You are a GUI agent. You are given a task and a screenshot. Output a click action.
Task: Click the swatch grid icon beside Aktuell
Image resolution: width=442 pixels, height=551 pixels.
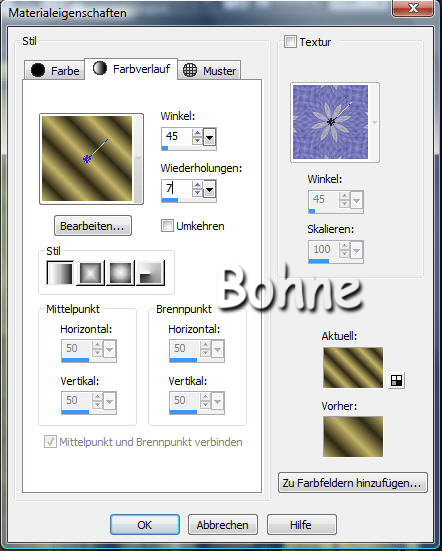(x=396, y=380)
